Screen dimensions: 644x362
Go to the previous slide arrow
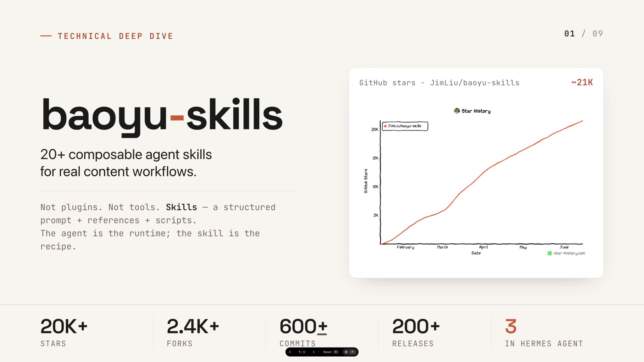290,352
